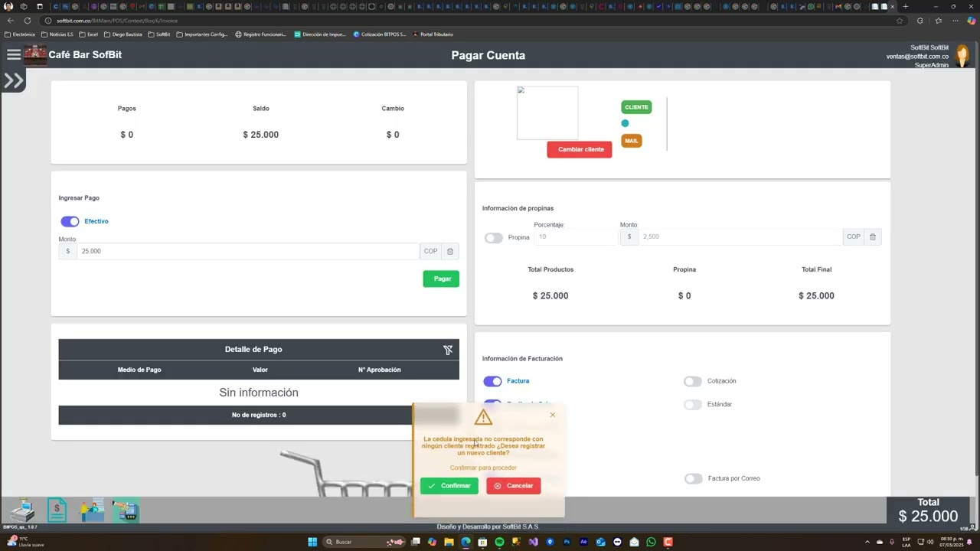980x551 pixels.
Task: Open the SoftBit bookmark folder
Action: pyautogui.click(x=159, y=34)
